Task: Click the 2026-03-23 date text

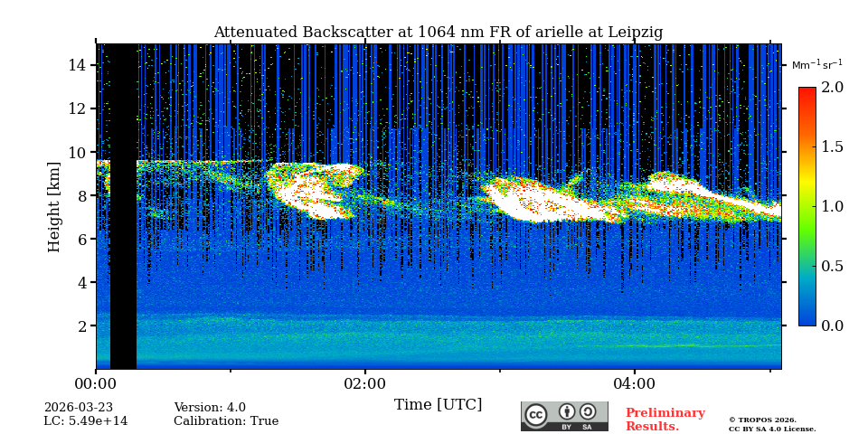Action: (x=79, y=408)
